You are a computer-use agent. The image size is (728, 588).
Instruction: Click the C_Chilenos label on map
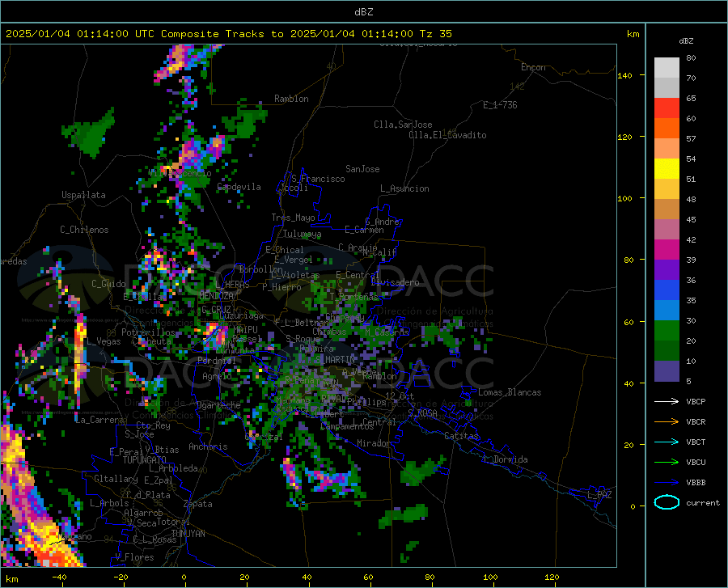(x=84, y=230)
